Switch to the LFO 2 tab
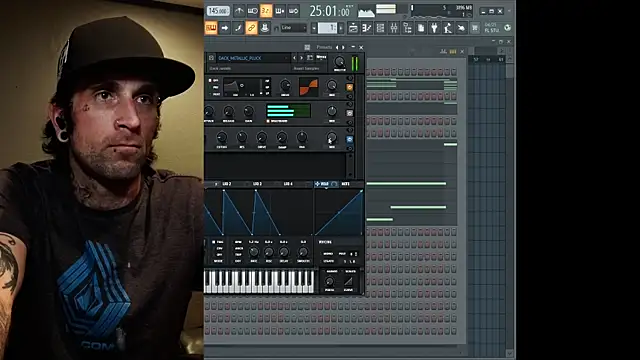640x360 pixels. pyautogui.click(x=227, y=184)
